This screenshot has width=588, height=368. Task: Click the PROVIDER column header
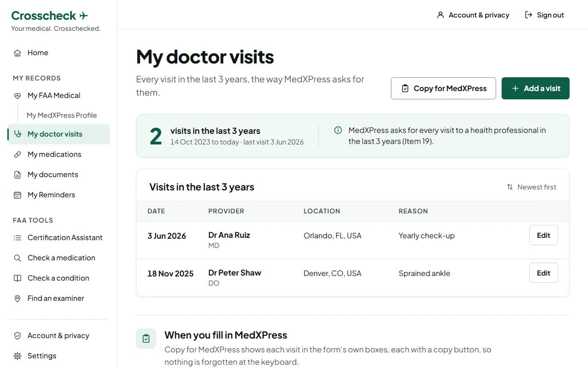(226, 211)
